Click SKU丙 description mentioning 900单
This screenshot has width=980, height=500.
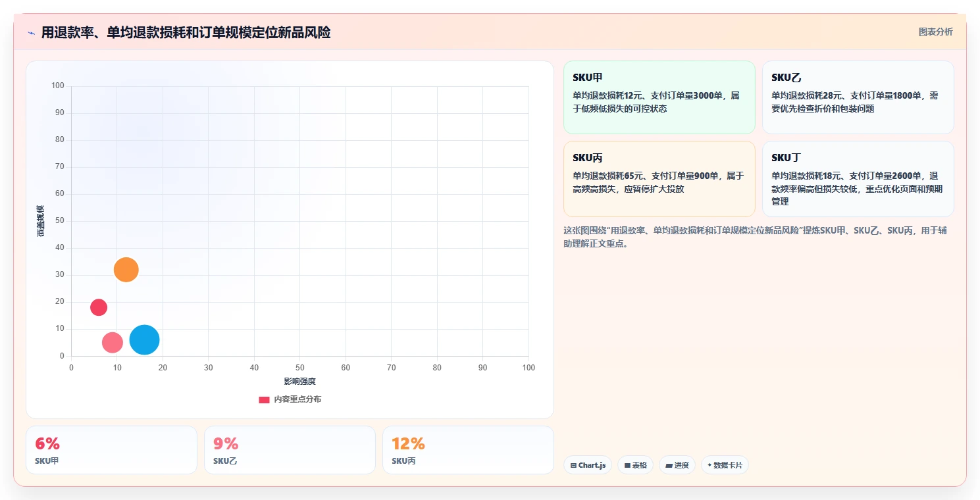click(658, 182)
